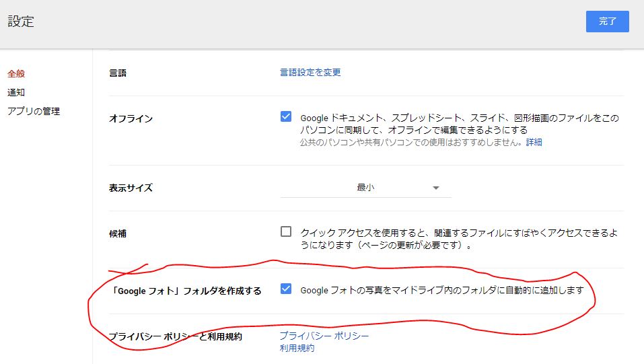Click the 言語 row label
Screen dimensions: 644x364
118,73
